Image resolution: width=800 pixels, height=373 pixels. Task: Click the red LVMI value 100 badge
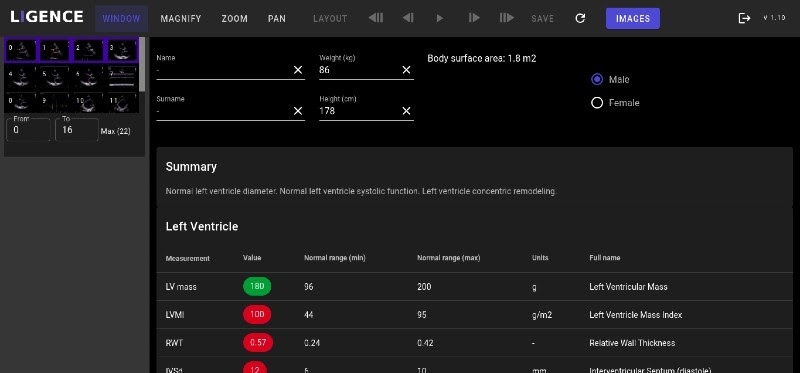tap(257, 315)
